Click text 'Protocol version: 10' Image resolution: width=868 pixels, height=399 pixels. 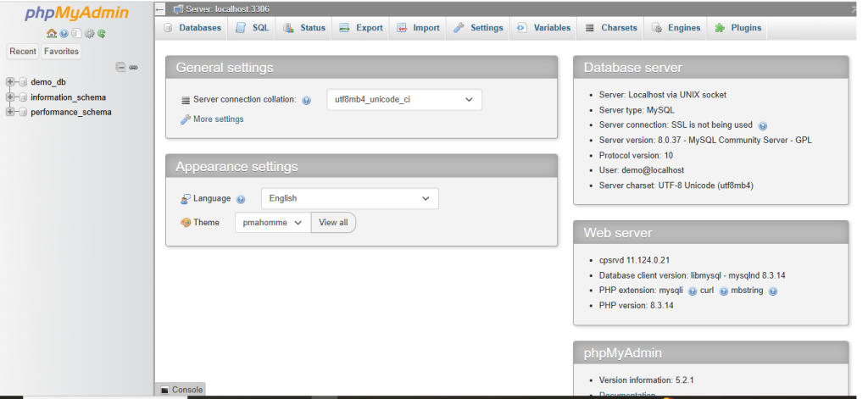click(636, 156)
